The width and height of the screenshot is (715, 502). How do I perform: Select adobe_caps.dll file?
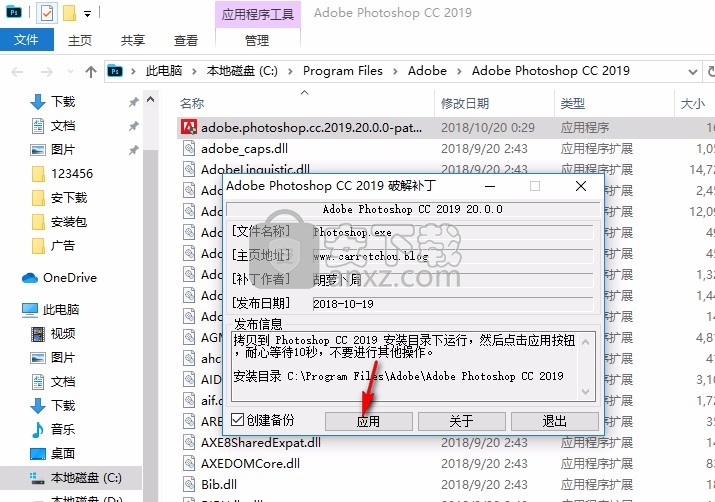[244, 149]
